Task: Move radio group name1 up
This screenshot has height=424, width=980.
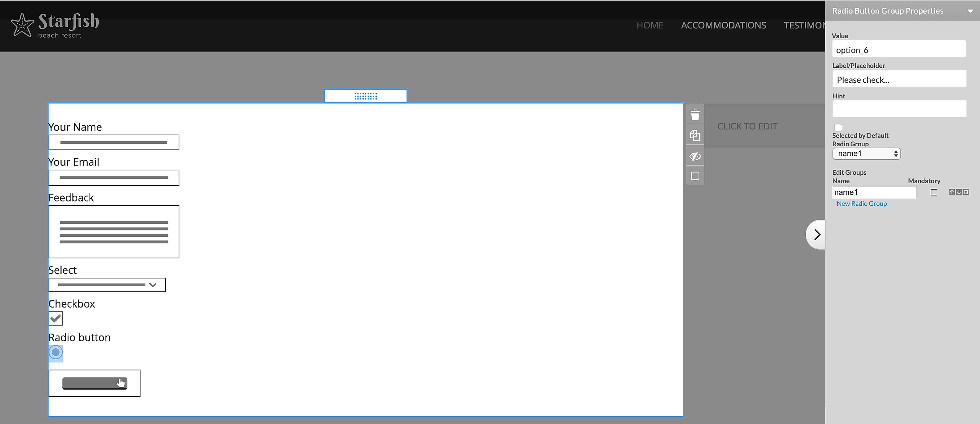Action: pos(951,192)
